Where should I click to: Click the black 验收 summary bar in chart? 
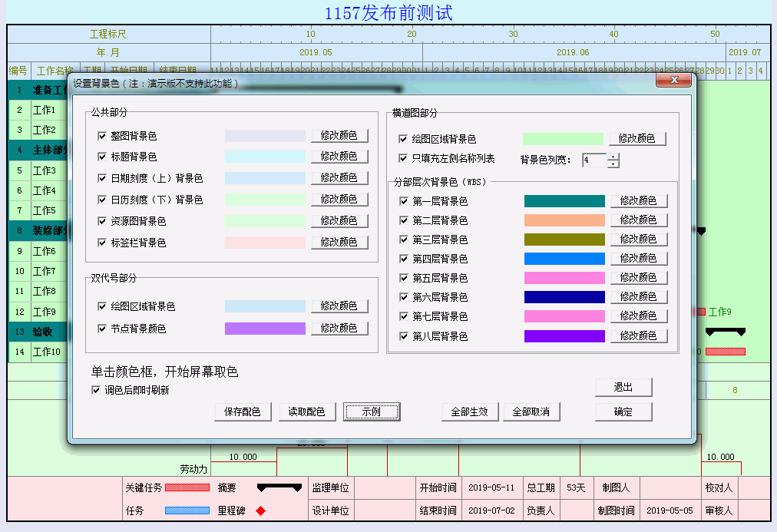[x=726, y=332]
